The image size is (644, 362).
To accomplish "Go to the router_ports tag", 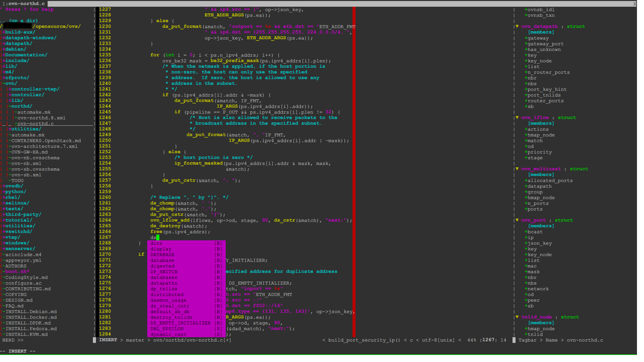I will [x=545, y=101].
